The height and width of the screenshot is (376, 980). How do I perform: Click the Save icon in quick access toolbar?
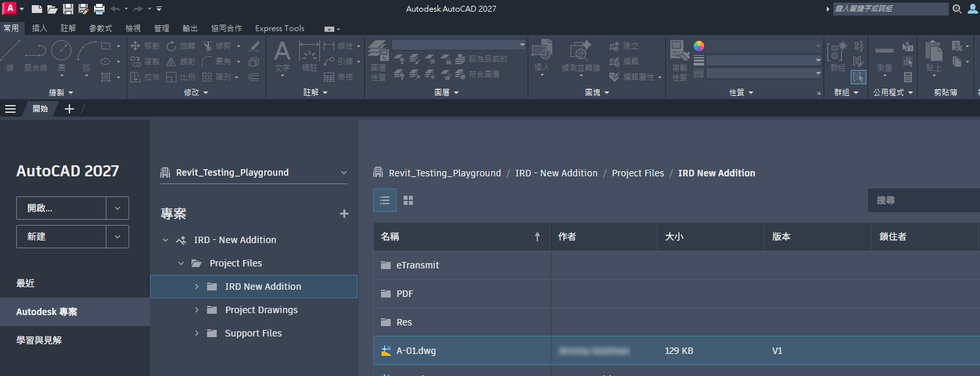tap(68, 9)
